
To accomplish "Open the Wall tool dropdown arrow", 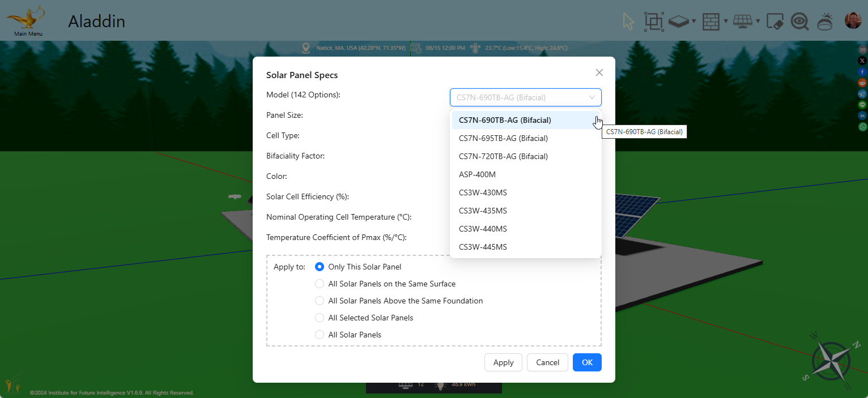I will (x=726, y=22).
